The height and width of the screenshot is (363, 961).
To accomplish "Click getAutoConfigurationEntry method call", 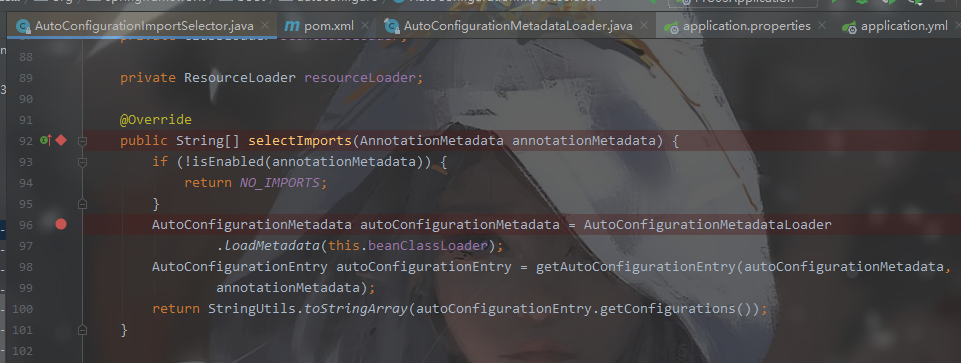I will 636,267.
